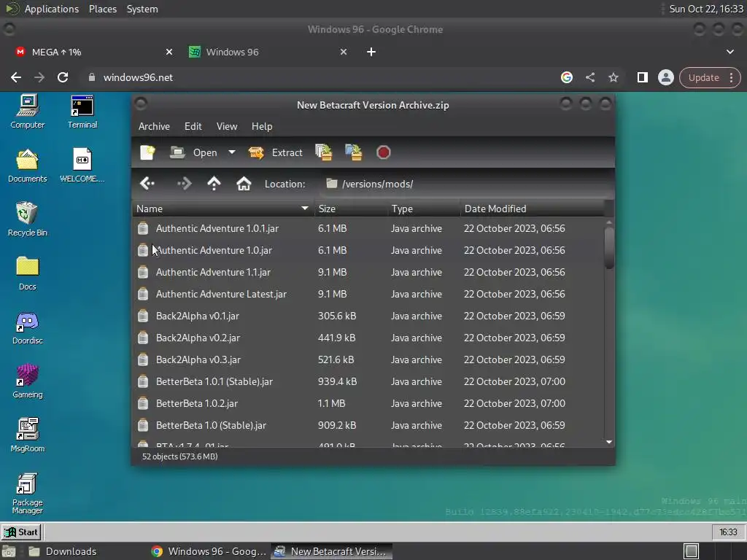Sort files by the Size column
747x560 pixels.
pyautogui.click(x=351, y=209)
